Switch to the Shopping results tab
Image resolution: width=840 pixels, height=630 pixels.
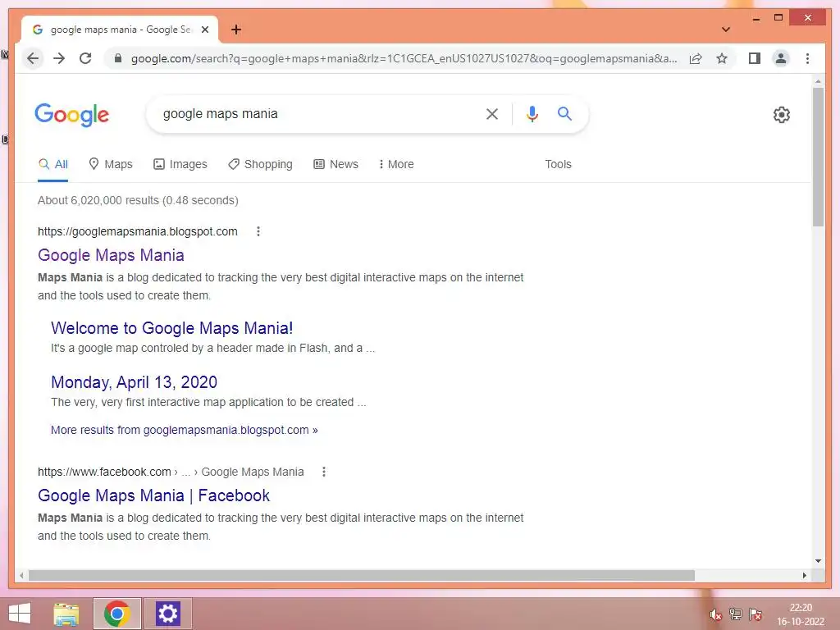point(260,164)
